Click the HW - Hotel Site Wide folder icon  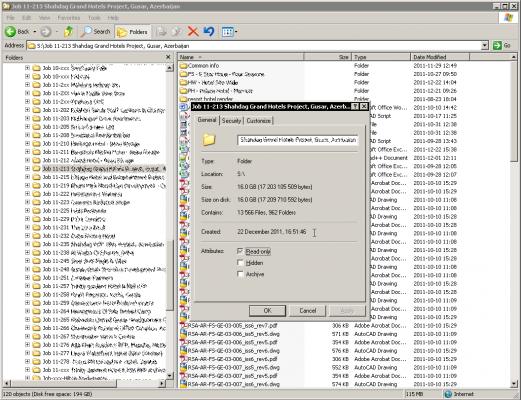point(183,82)
